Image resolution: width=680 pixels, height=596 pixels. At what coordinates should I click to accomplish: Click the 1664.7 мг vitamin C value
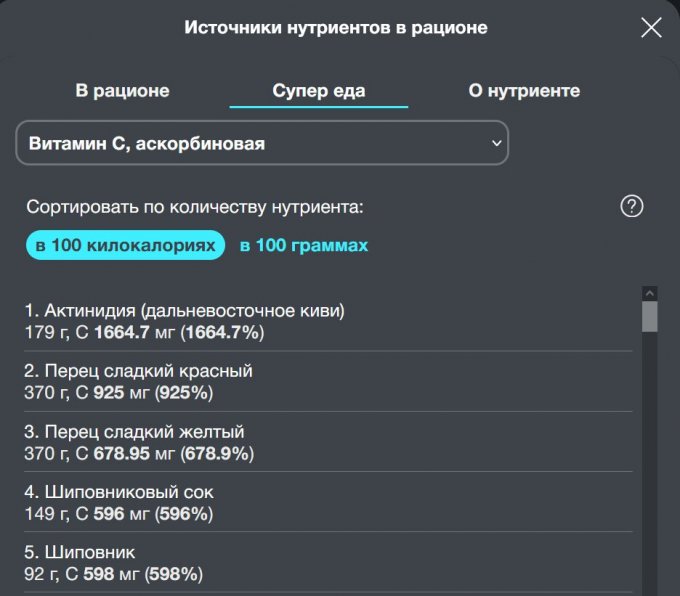[125, 331]
